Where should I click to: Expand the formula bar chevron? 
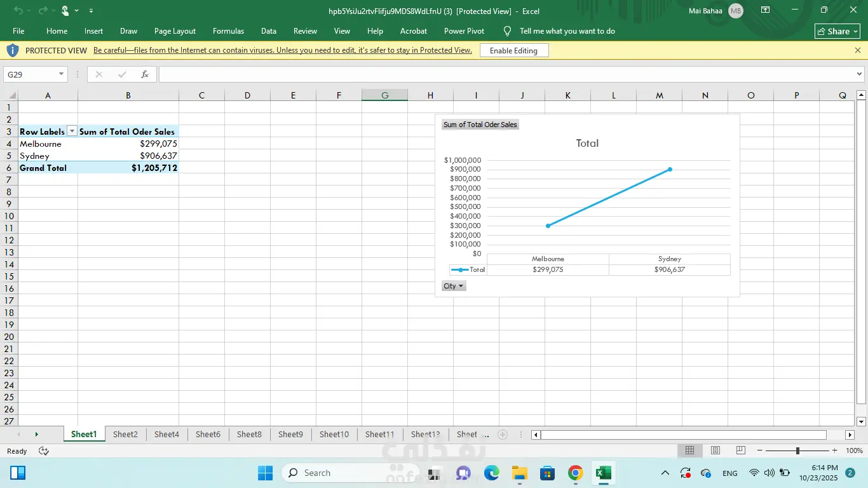tap(860, 74)
